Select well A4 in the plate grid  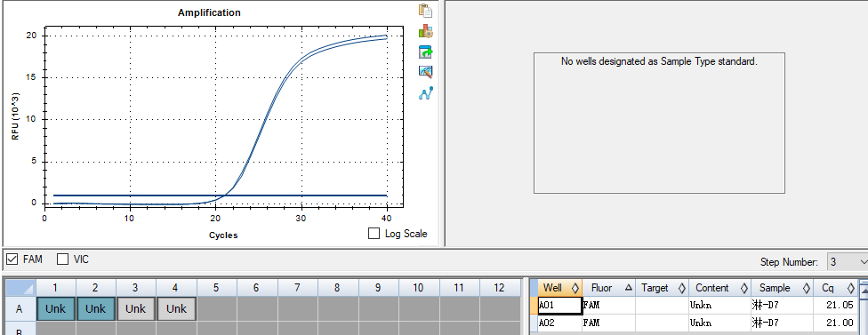176,309
